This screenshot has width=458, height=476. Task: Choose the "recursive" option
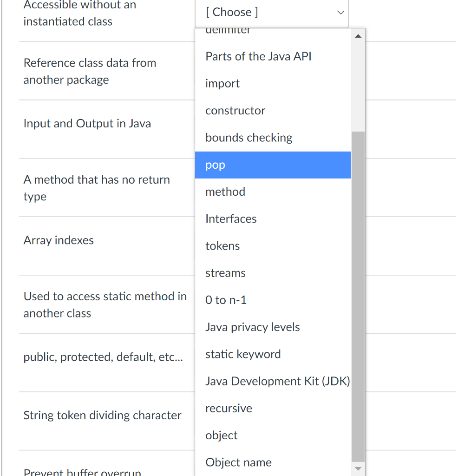229,408
